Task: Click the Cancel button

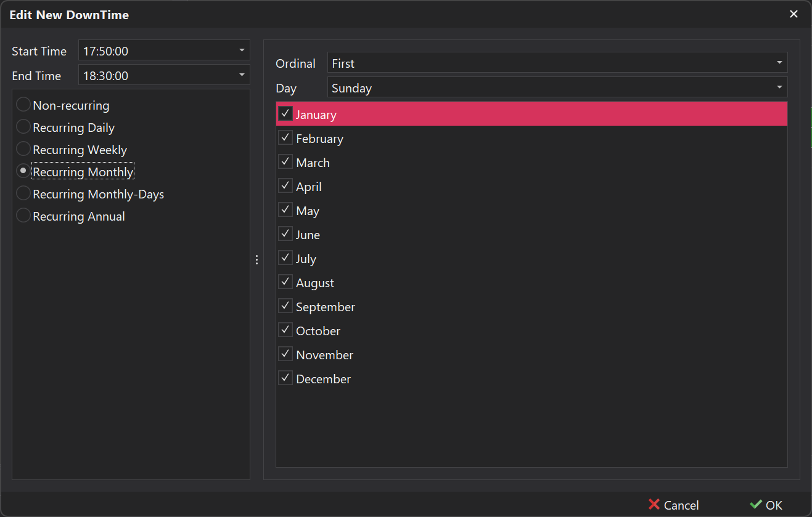Action: [x=673, y=505]
